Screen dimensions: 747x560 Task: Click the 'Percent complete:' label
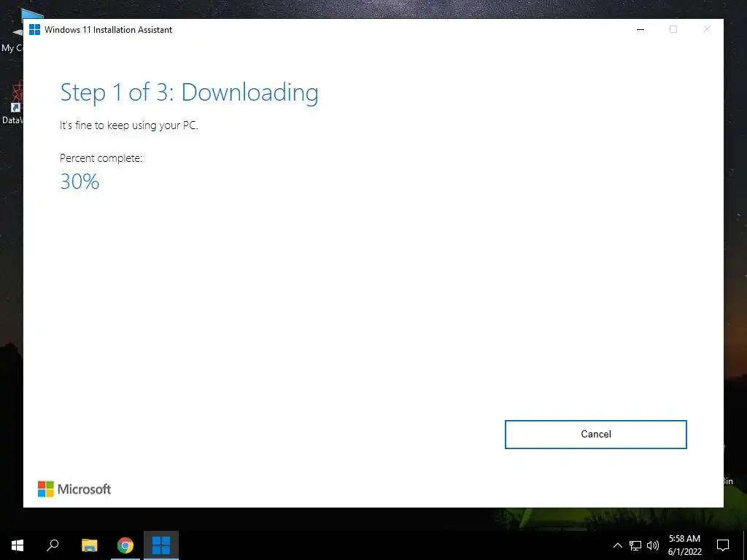tap(101, 158)
